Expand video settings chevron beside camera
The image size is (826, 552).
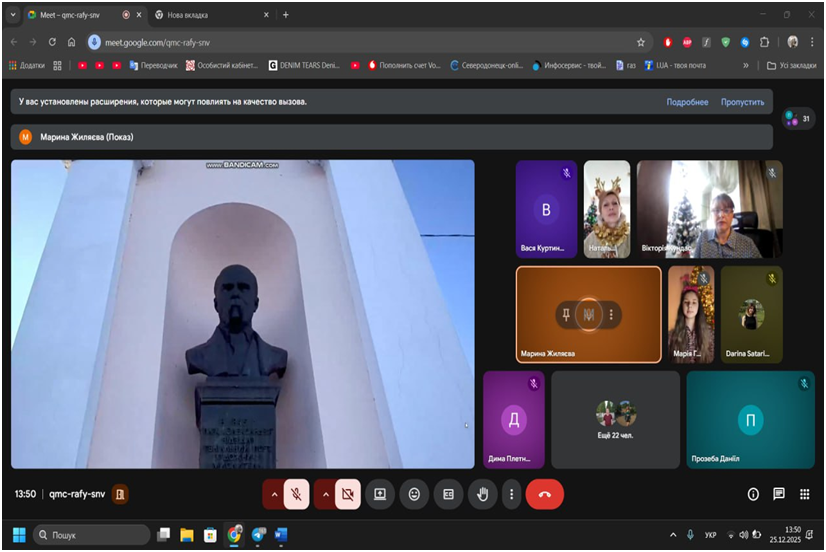[325, 494]
